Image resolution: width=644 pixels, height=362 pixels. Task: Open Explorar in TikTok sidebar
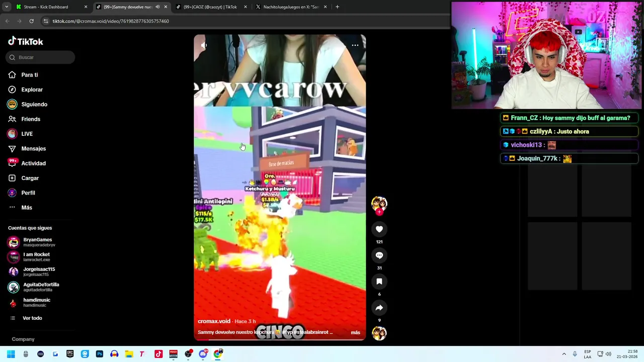click(x=32, y=89)
